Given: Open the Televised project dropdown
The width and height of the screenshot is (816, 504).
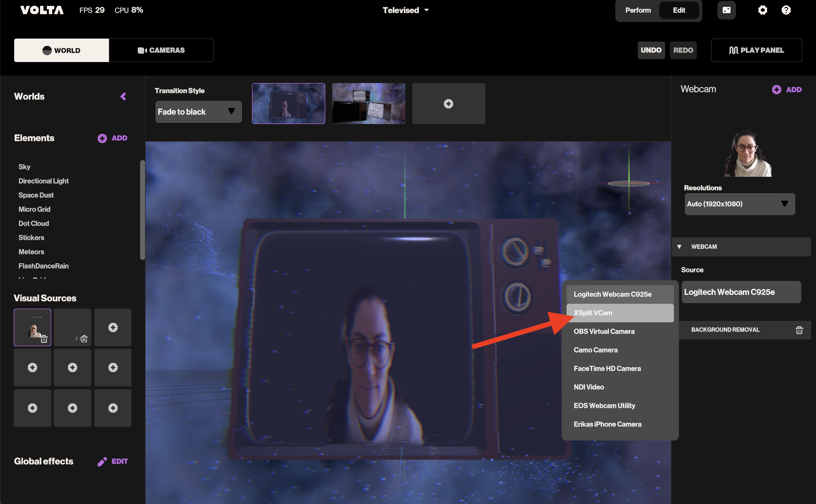Looking at the screenshot, I should click(x=405, y=10).
